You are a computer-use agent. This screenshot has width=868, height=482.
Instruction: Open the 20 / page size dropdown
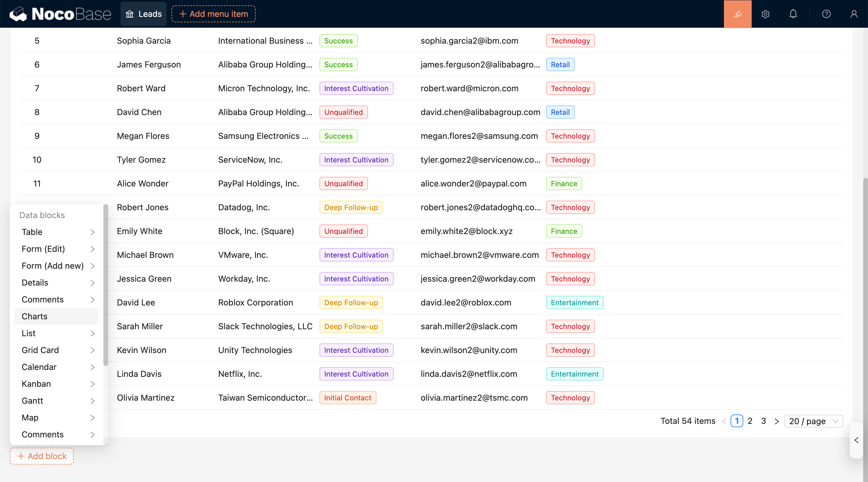(x=813, y=421)
